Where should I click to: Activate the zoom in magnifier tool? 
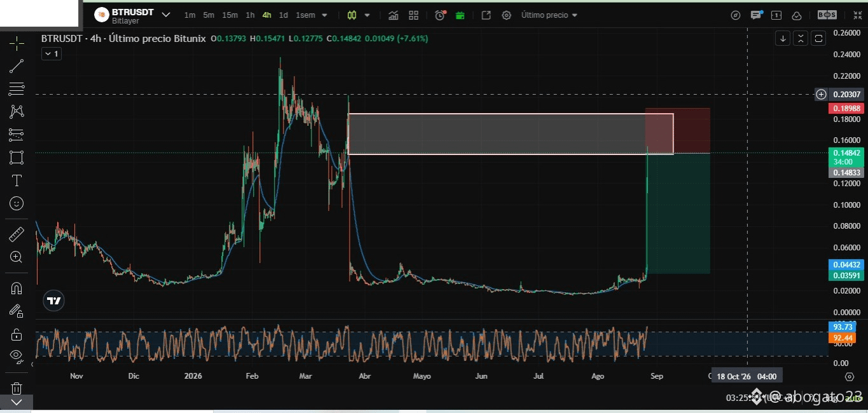[17, 257]
